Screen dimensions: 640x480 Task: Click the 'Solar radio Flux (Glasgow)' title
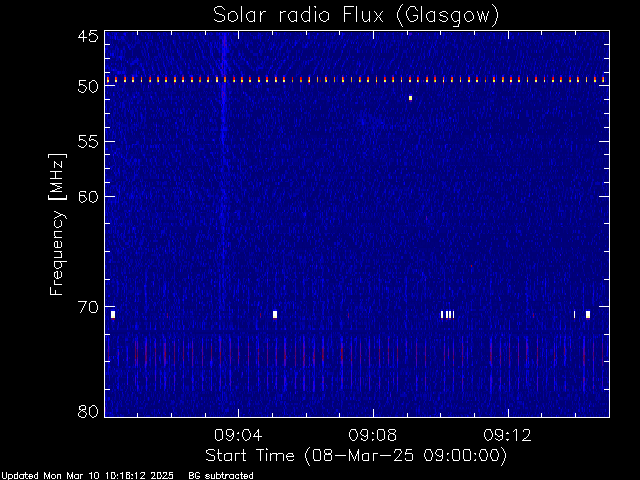click(x=356, y=16)
